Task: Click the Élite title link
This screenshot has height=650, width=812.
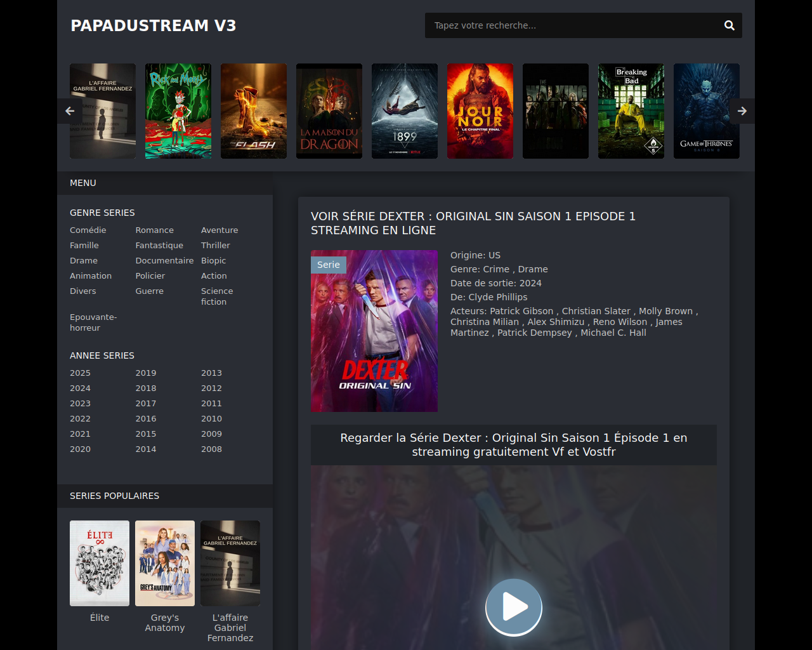Action: pyautogui.click(x=100, y=618)
